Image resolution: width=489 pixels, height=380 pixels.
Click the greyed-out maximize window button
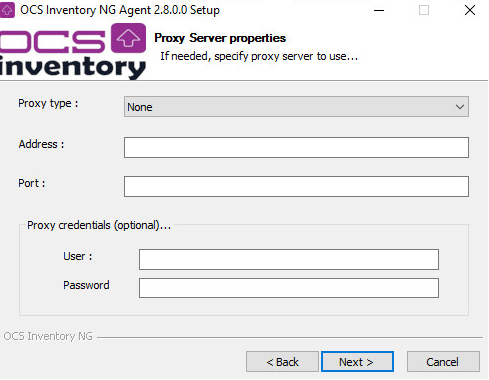(x=424, y=10)
